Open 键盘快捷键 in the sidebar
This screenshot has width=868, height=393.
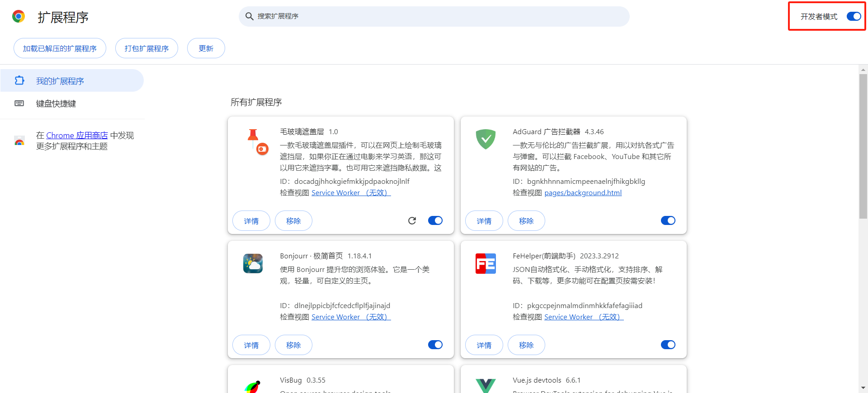tap(72, 103)
